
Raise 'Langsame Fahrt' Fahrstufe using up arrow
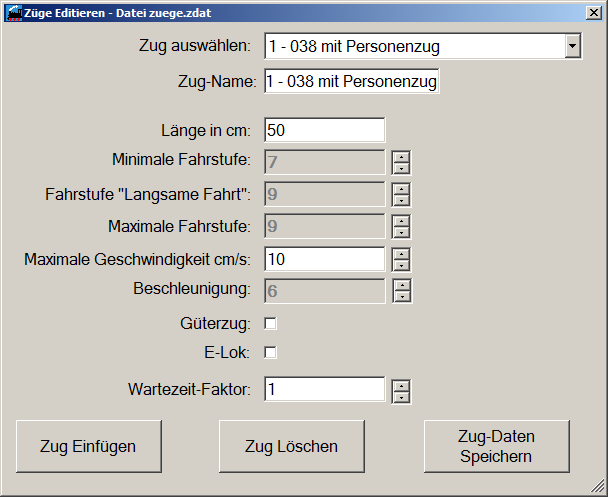point(401,189)
